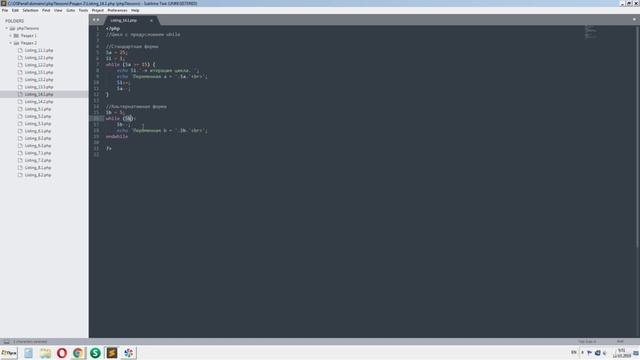
Task: Click the file icon beside Listing_11.1.php
Action: click(20, 50)
